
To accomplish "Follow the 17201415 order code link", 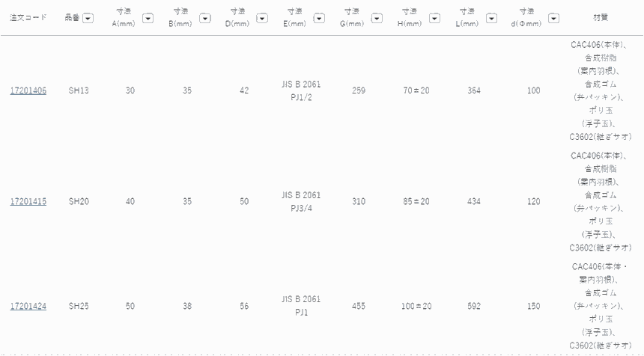I will [28, 201].
